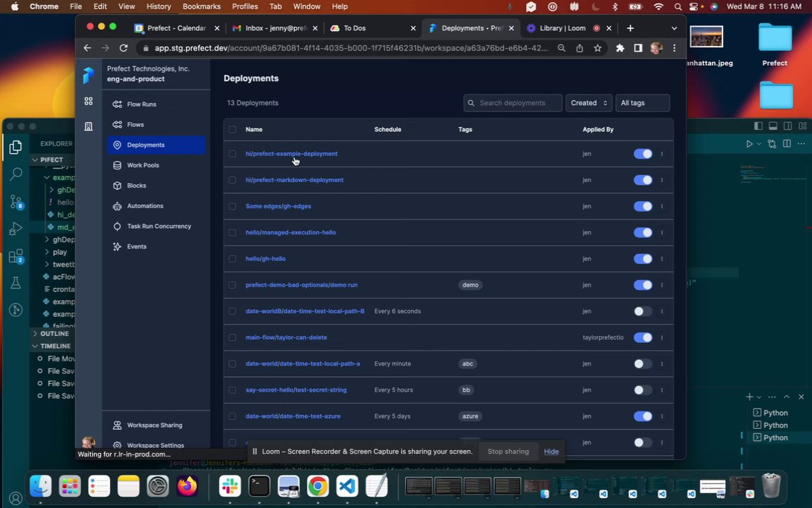Check the select-all deployments checkbox
812x508 pixels.
coord(232,130)
